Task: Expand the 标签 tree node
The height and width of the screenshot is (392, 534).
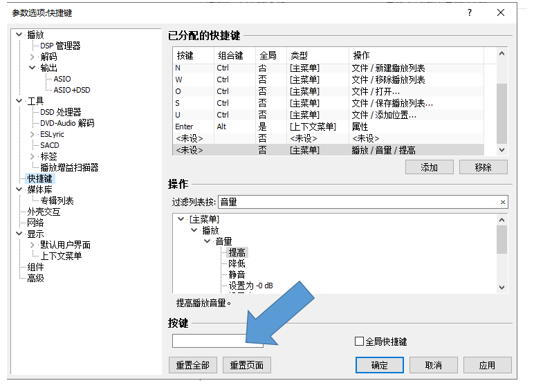Action: point(33,156)
